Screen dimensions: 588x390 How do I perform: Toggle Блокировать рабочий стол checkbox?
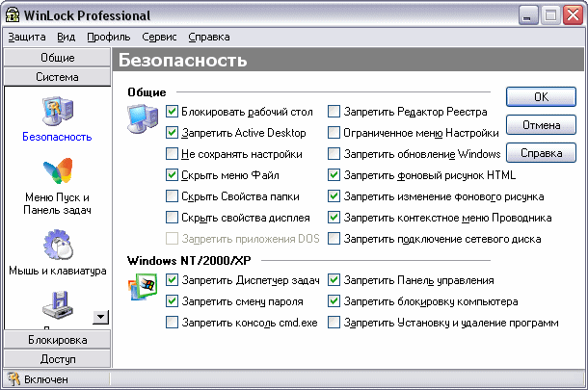point(172,112)
